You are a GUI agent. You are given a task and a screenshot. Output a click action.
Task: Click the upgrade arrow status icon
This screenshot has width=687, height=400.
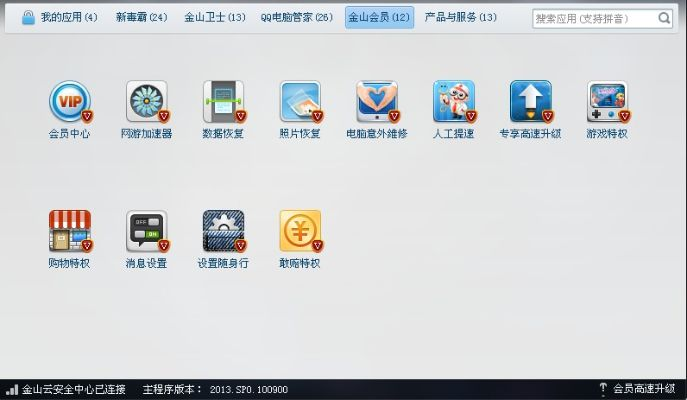pos(603,389)
